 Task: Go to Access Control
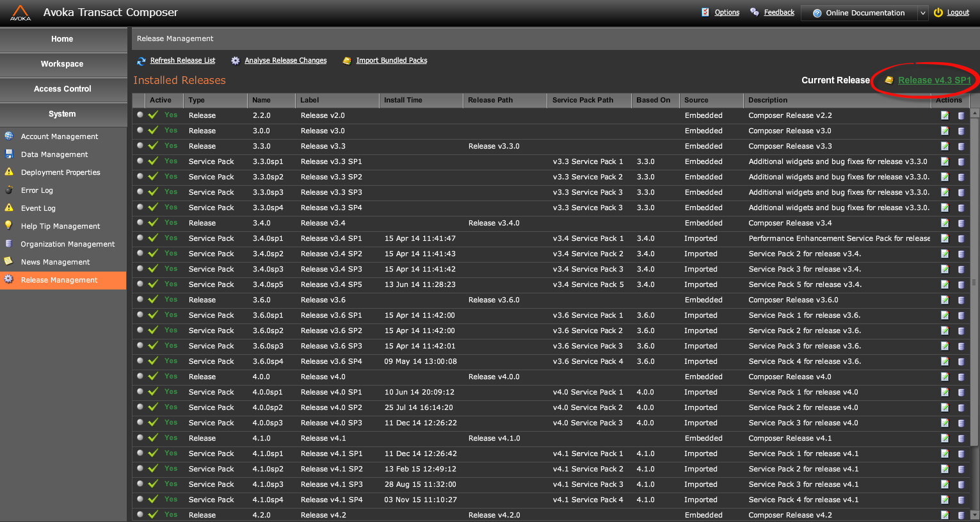coord(63,89)
